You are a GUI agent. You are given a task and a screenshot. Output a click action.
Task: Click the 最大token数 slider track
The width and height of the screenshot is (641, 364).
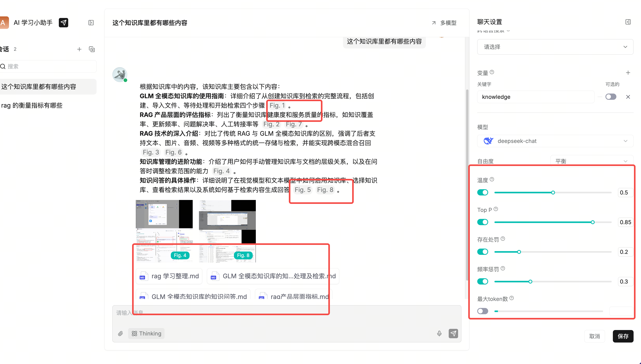[549, 311]
